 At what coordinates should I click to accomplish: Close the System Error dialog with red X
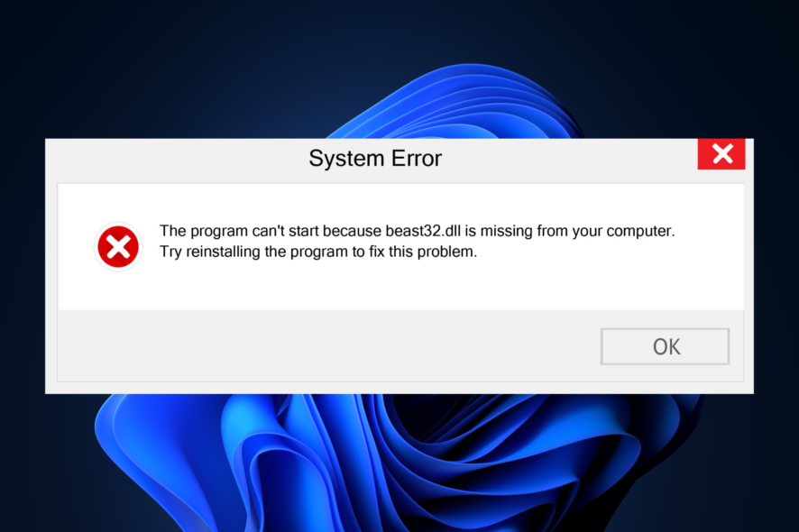(721, 154)
